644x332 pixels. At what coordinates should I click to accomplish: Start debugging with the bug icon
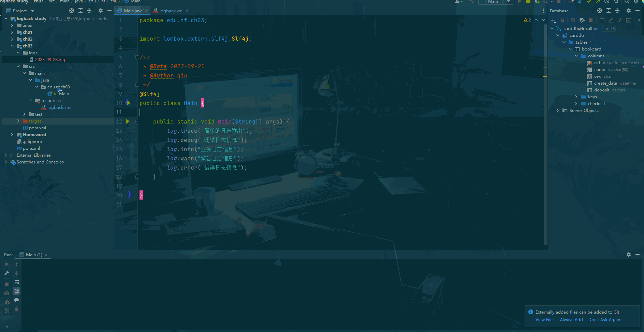coord(528,2)
